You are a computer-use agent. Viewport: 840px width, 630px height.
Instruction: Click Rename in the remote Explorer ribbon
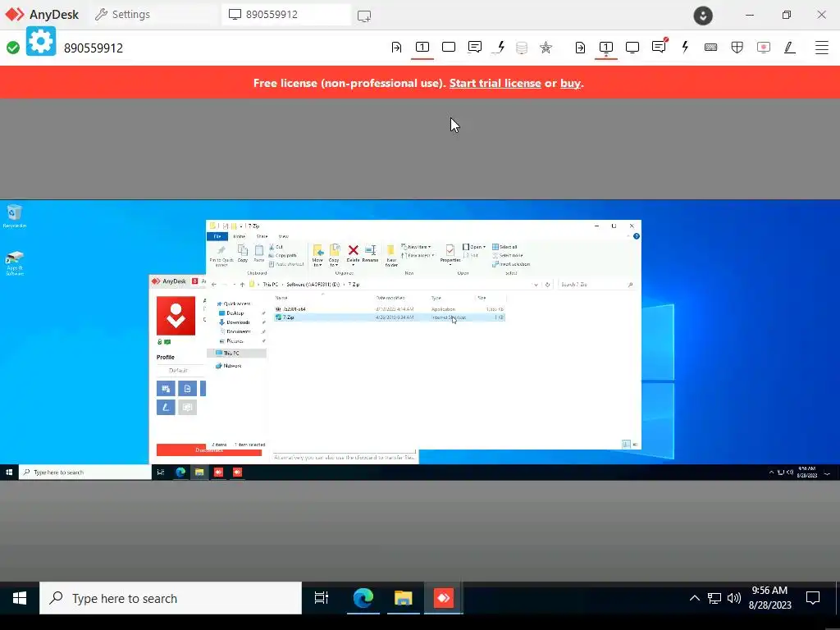click(370, 253)
